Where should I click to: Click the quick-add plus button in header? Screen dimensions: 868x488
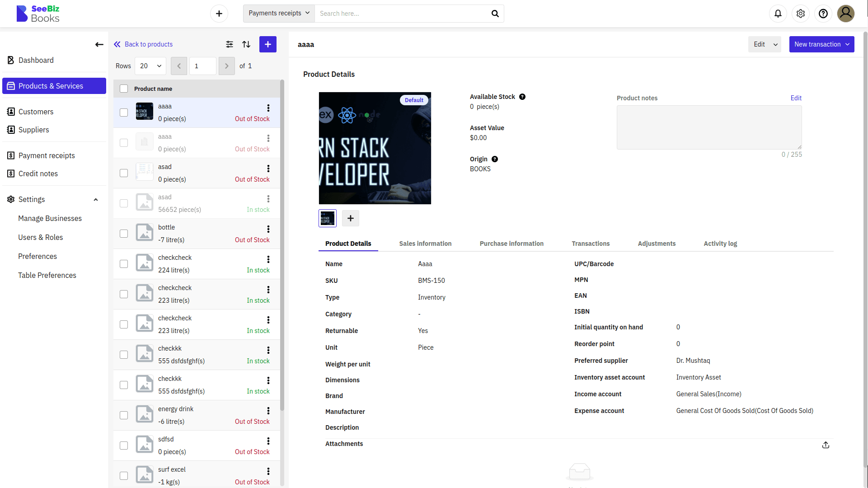click(x=219, y=14)
